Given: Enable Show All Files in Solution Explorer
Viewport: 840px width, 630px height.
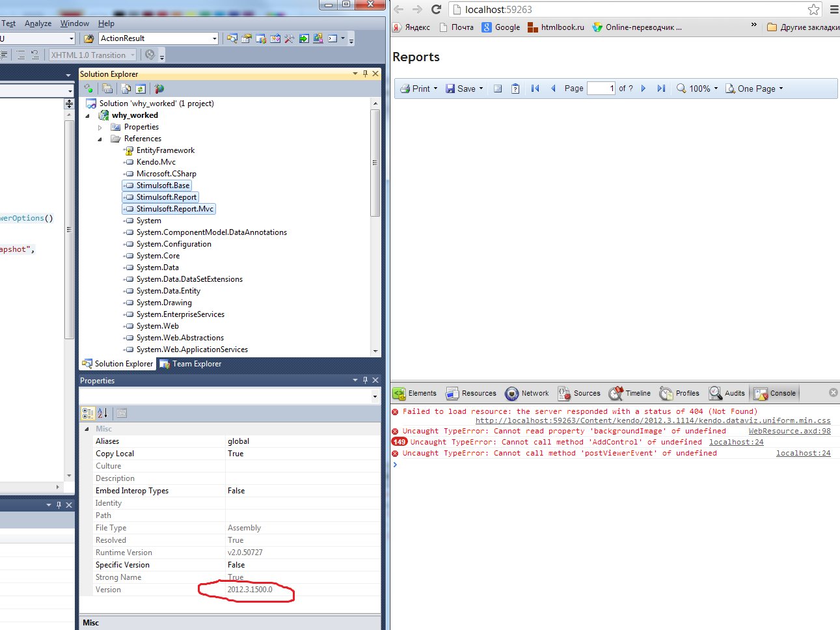Looking at the screenshot, I should tap(126, 89).
